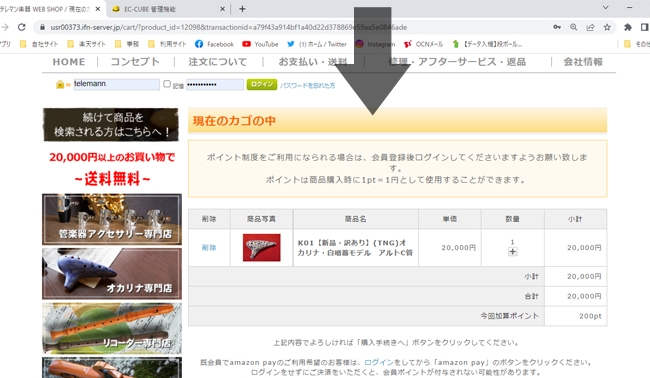650x378 pixels.
Task: Open the 事務 bookmark folder
Action: click(127, 44)
